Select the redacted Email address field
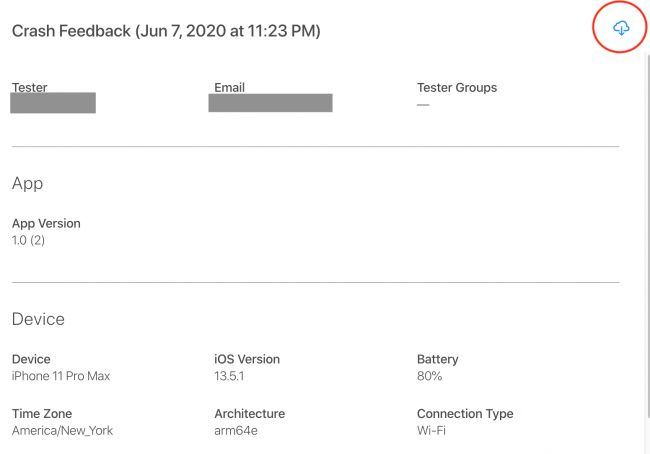 270,103
